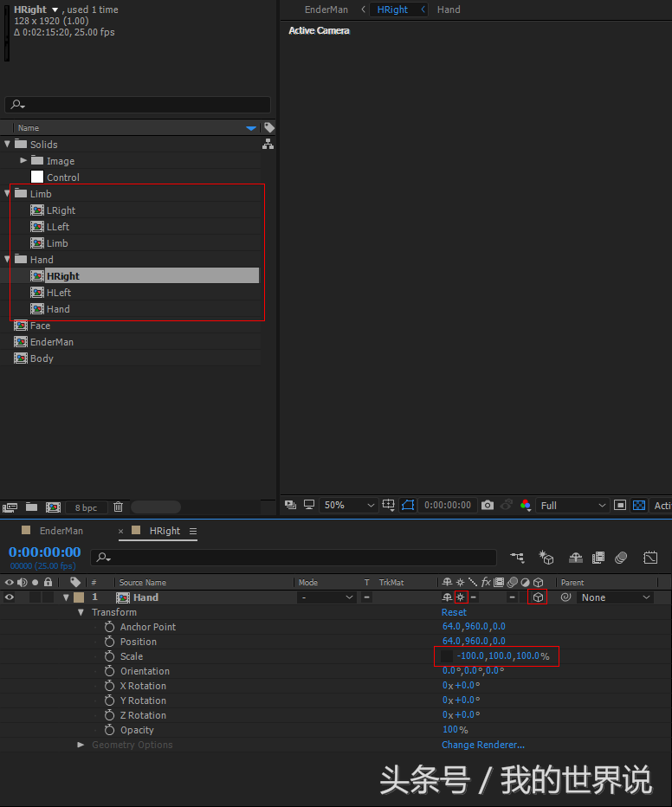Open the HRight timeline panel menu
The width and height of the screenshot is (672, 807).
[193, 531]
